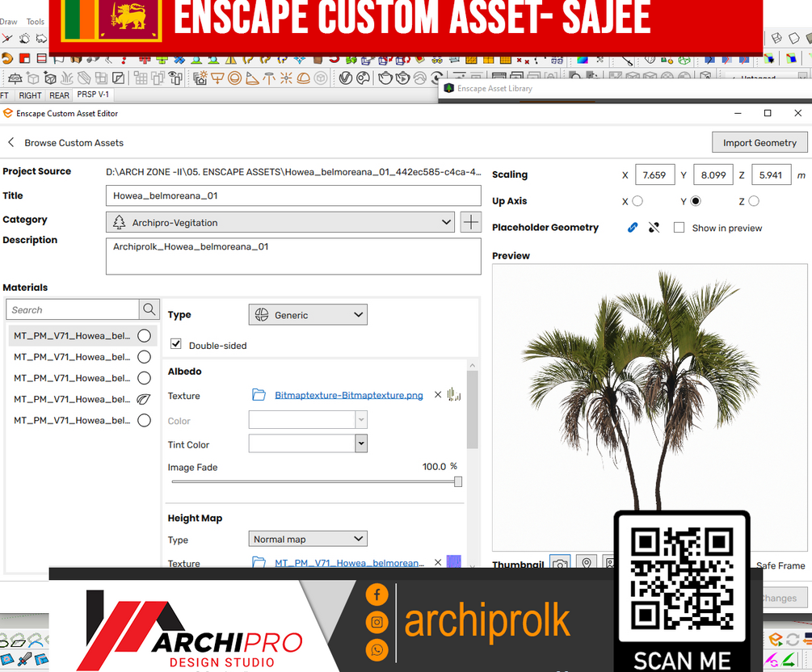Click the Import Geometry button

(x=759, y=142)
